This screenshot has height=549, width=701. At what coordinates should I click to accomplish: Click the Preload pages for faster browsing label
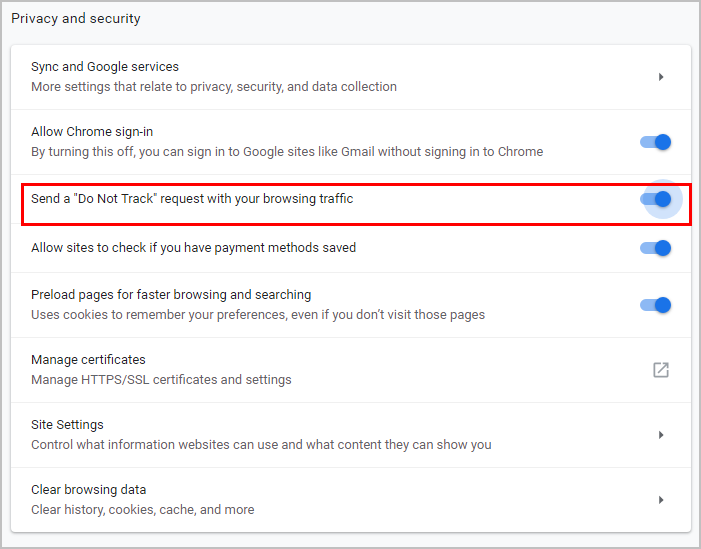pos(171,295)
